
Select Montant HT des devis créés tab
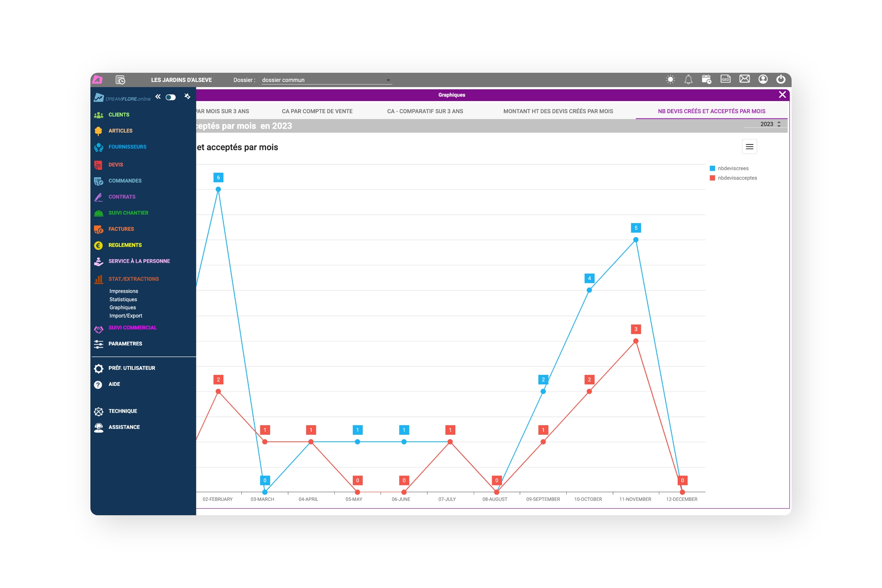coord(558,111)
